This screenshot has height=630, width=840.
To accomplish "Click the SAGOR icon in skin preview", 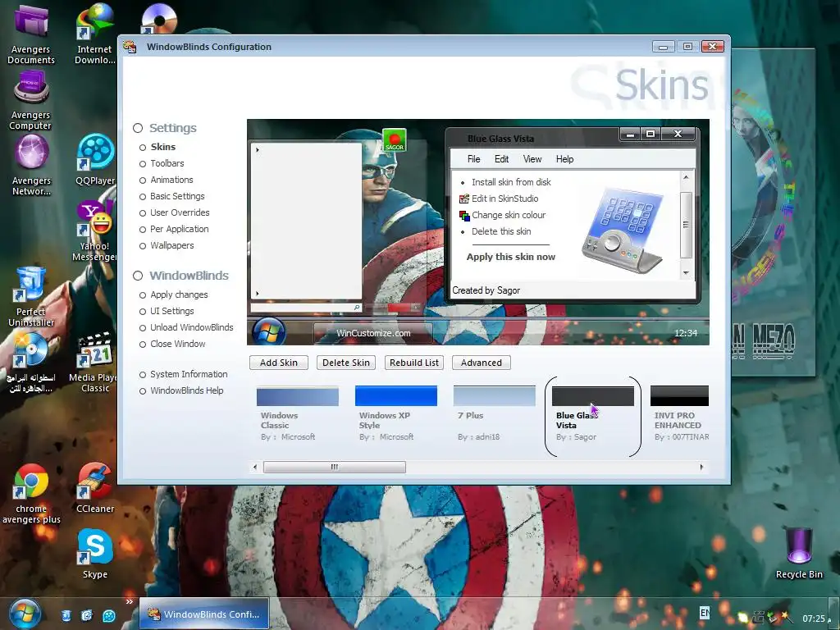I will click(x=395, y=139).
